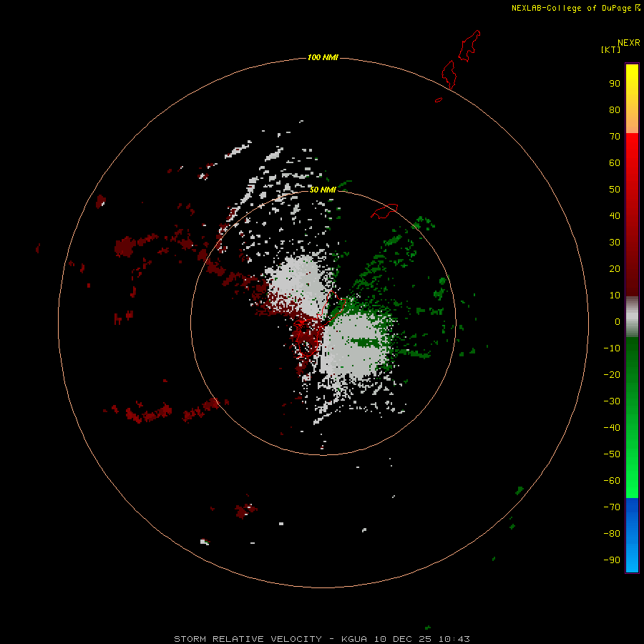Click the -30 value on the velocity scale

[x=612, y=401]
